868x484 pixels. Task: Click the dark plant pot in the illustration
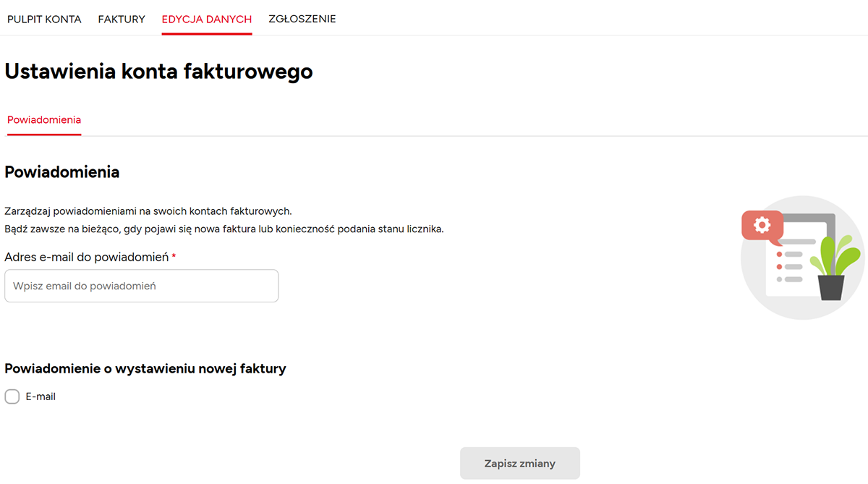pos(831,286)
